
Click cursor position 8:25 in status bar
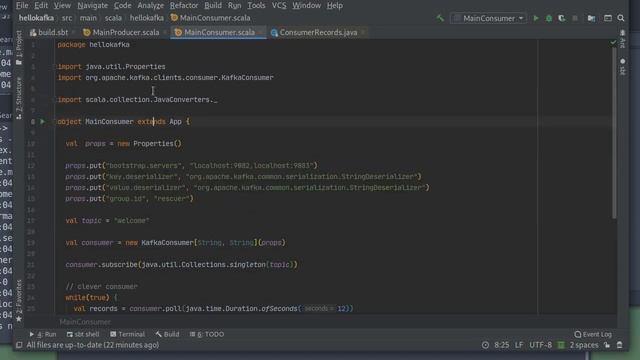(x=502, y=345)
